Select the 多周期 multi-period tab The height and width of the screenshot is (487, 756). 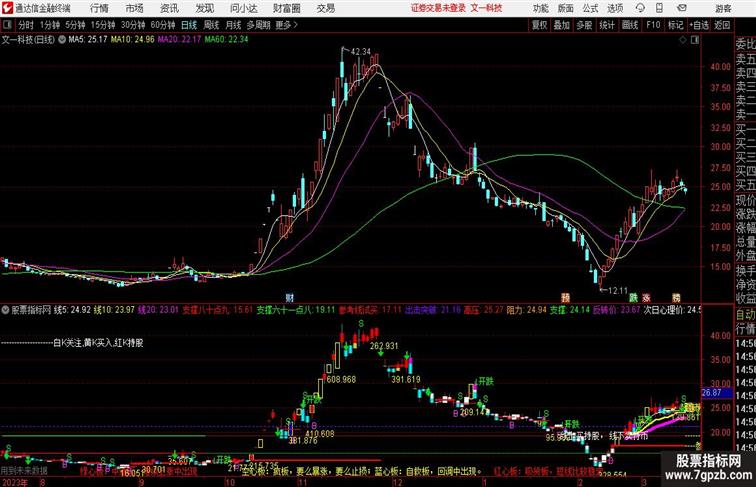point(258,25)
